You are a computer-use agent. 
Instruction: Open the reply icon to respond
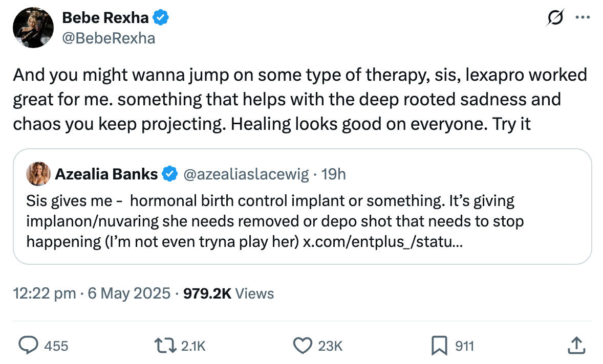pyautogui.click(x=29, y=346)
